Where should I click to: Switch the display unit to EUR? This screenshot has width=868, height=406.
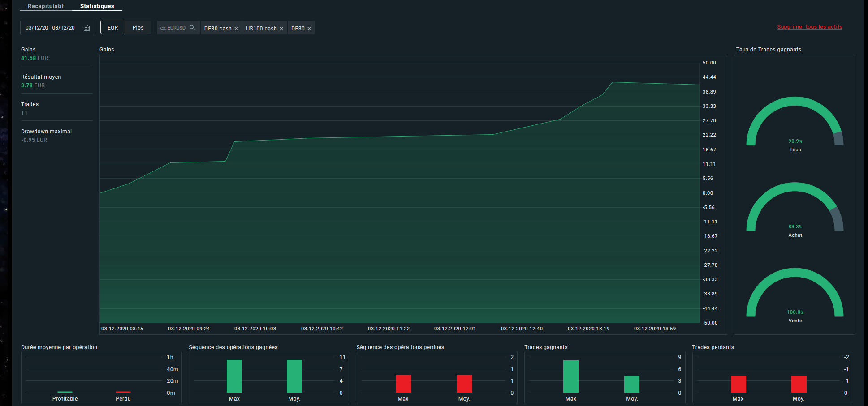112,28
